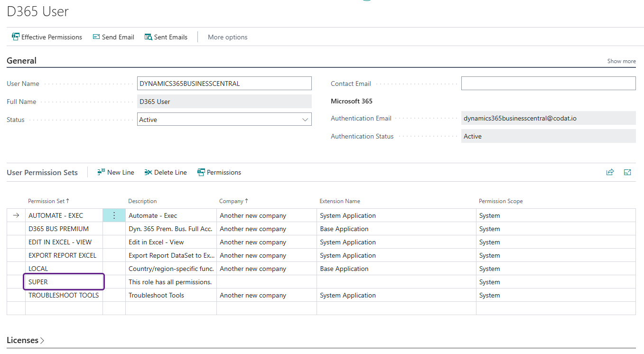Click the row selector arrow on AUTOMATE - EXEC

click(x=16, y=215)
